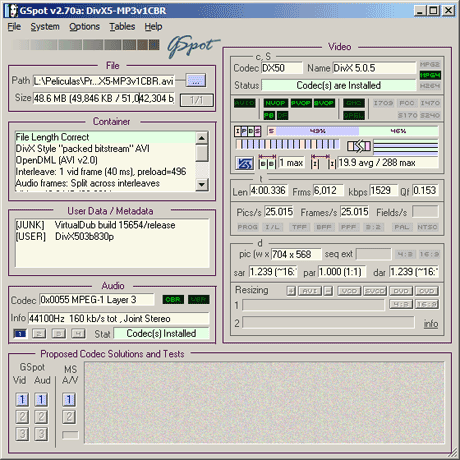
Task: Click the NVOP indicator
Action: coord(275,103)
